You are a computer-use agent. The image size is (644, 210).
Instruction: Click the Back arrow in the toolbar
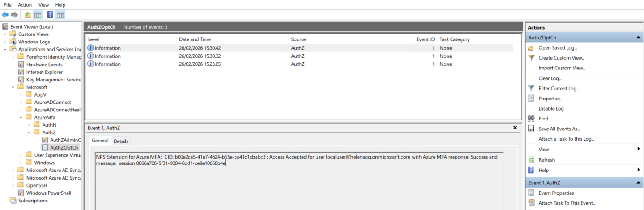pos(5,15)
